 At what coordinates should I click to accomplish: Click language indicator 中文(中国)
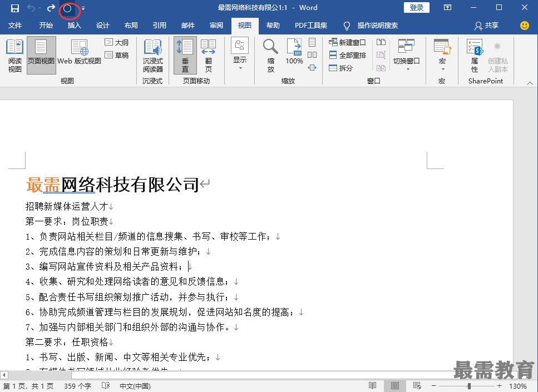click(x=135, y=386)
